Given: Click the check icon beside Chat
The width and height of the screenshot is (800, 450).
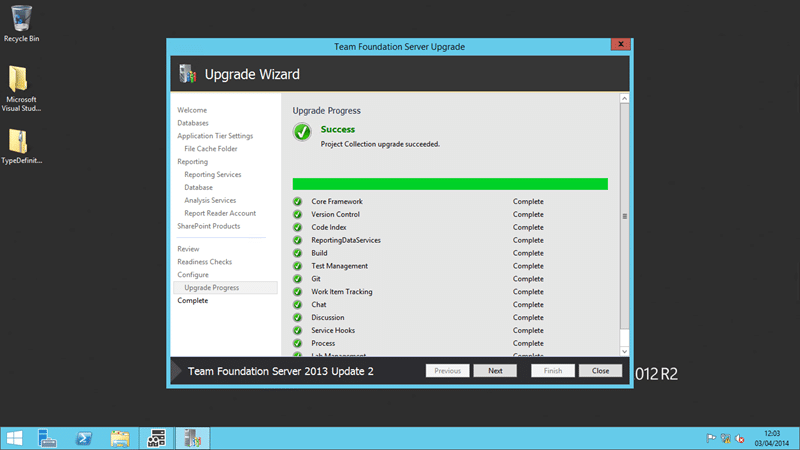Looking at the screenshot, I should coord(297,305).
